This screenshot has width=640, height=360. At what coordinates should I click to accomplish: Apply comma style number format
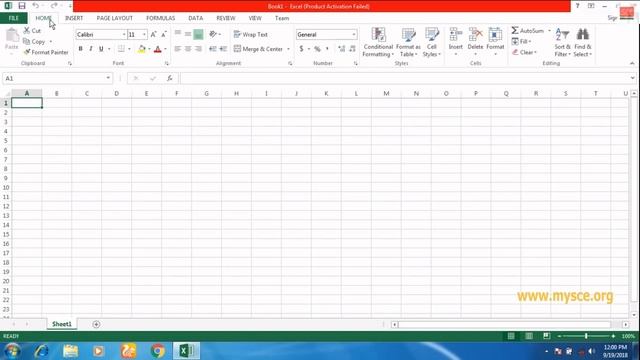(327, 49)
